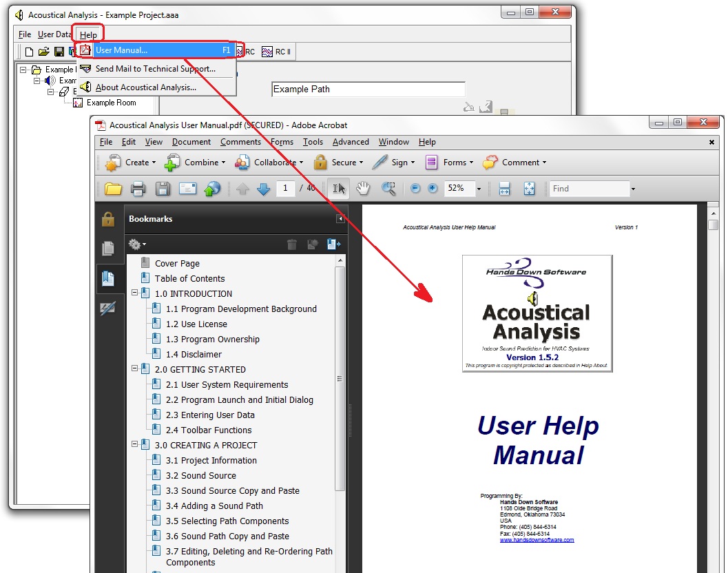Viewport: 728px width, 573px height.
Task: Choose the Select text cursor tool
Action: click(x=339, y=189)
